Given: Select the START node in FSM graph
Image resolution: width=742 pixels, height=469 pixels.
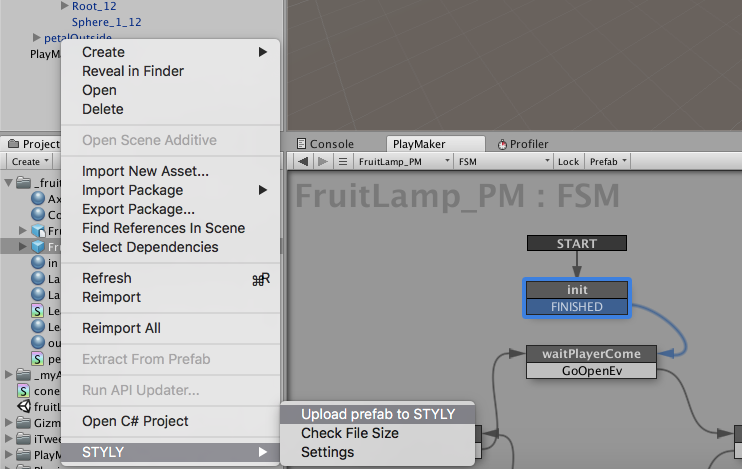Looking at the screenshot, I should [x=577, y=243].
